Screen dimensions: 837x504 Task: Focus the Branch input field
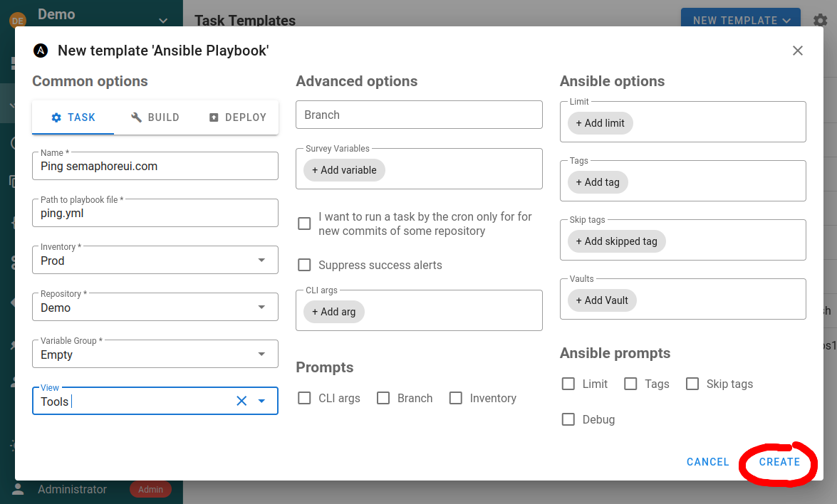click(419, 115)
